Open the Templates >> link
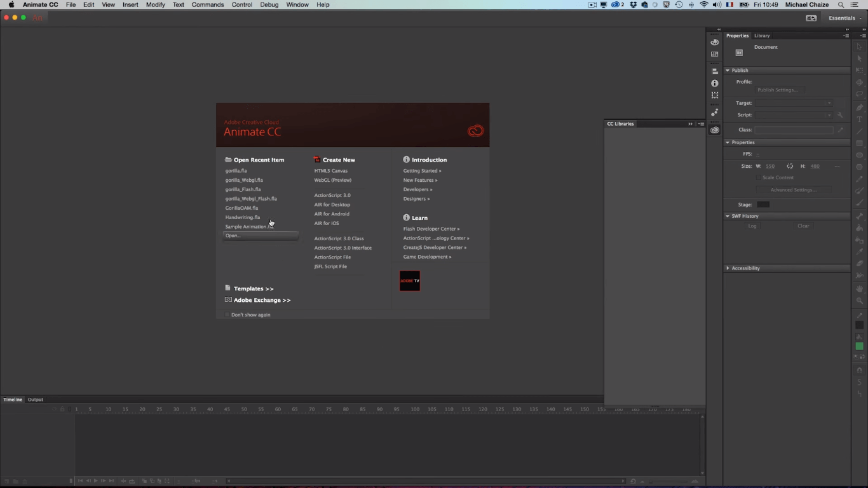868x488 pixels. click(254, 288)
